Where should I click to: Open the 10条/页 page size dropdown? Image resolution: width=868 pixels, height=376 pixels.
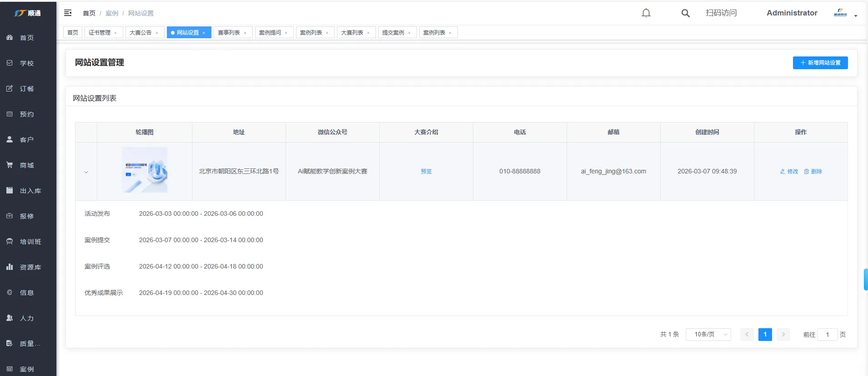(x=708, y=335)
